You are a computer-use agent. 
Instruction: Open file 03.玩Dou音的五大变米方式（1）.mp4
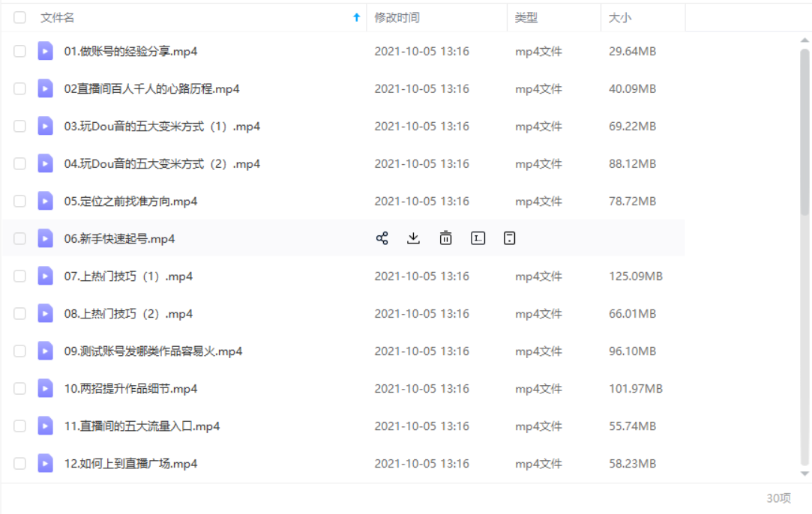coord(162,127)
